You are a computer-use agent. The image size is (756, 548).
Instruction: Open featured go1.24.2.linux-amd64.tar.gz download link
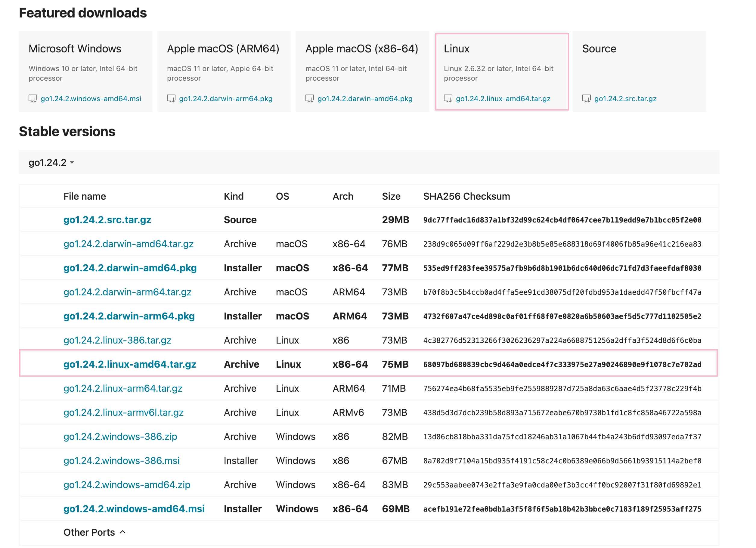(x=503, y=99)
